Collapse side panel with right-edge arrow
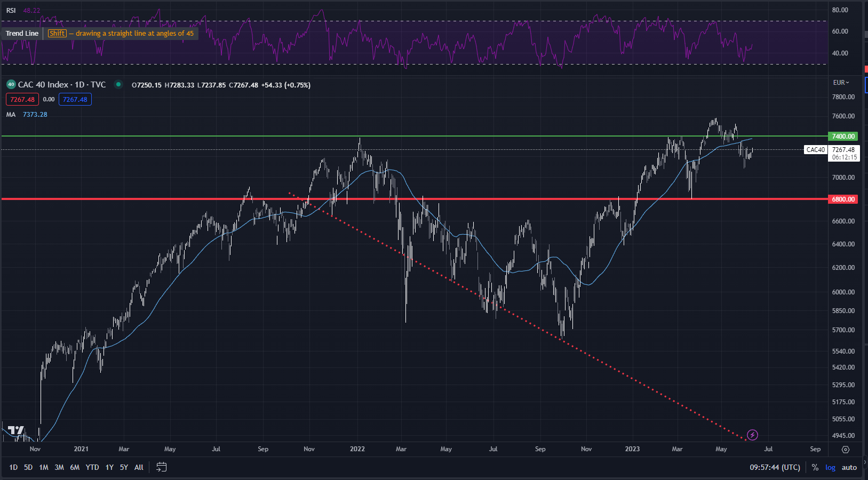Viewport: 868px width, 480px height. click(x=865, y=462)
